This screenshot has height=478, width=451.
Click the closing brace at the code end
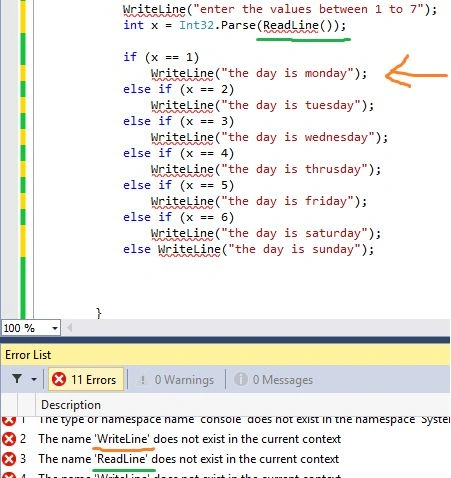(99, 313)
